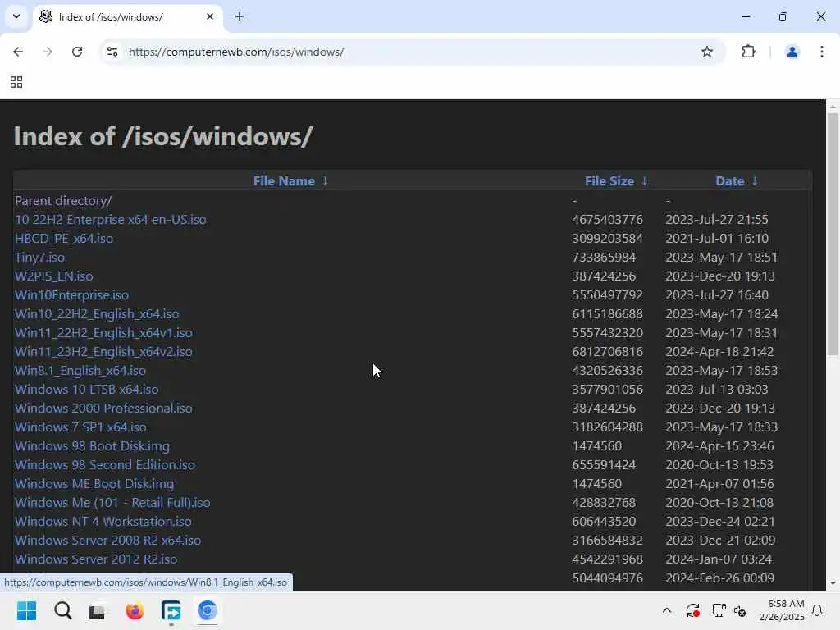Open the tab search dropdown arrow
Image resolution: width=840 pixels, height=630 pixels.
point(16,16)
